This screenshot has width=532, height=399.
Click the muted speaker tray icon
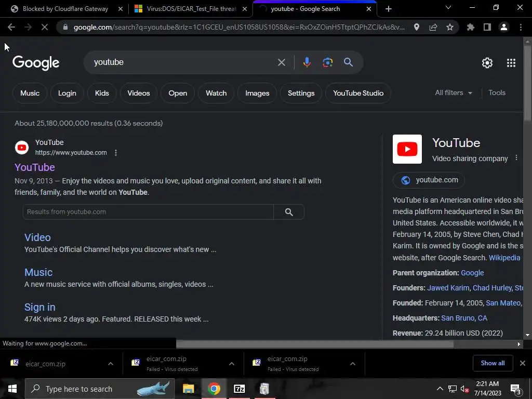[x=464, y=389]
